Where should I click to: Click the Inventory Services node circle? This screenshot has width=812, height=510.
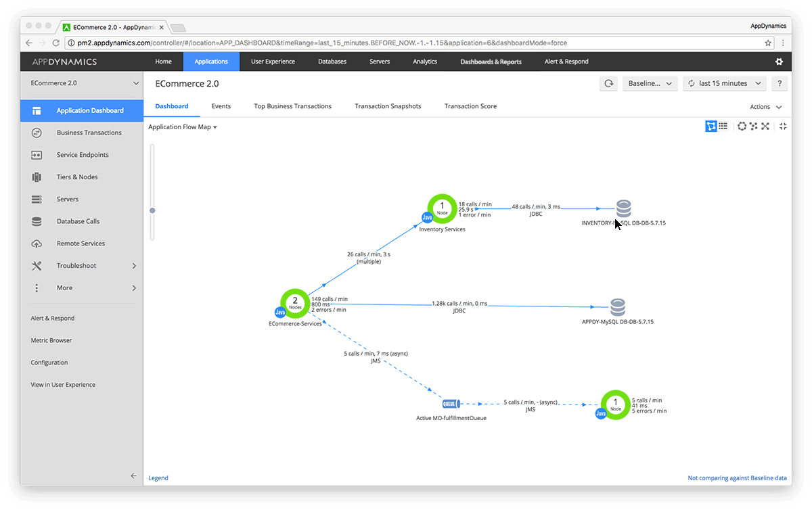click(x=442, y=208)
